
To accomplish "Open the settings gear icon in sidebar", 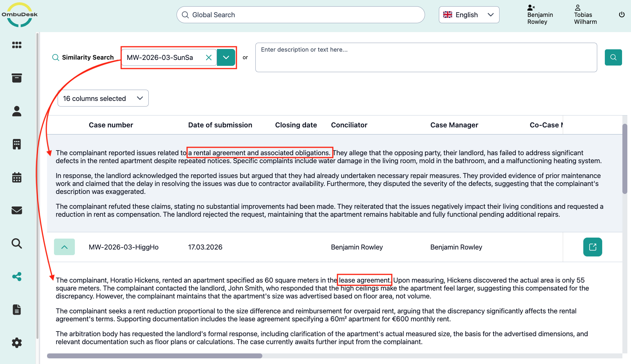I will pos(17,343).
